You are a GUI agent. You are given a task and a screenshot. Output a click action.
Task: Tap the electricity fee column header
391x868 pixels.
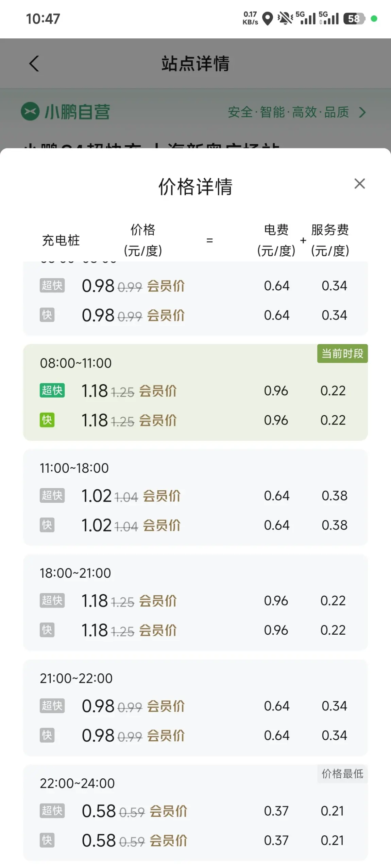276,240
